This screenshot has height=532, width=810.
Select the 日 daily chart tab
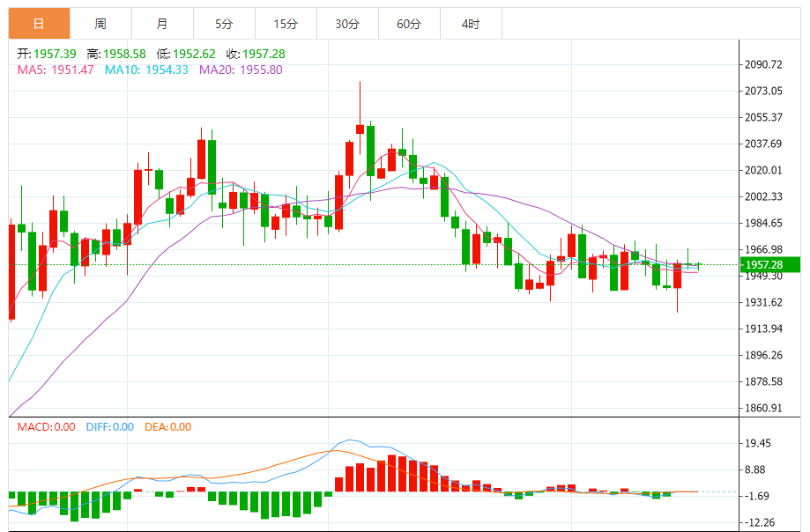(40, 24)
